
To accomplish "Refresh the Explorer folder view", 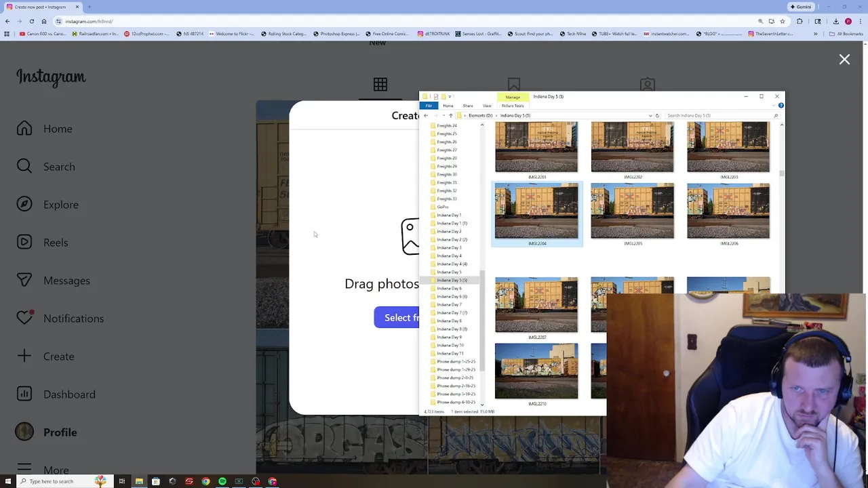I will pyautogui.click(x=657, y=116).
